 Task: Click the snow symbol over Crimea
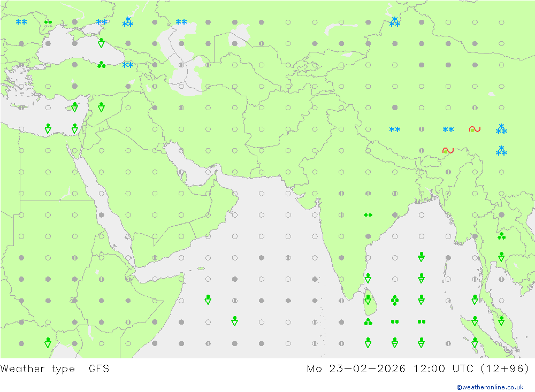(x=101, y=22)
